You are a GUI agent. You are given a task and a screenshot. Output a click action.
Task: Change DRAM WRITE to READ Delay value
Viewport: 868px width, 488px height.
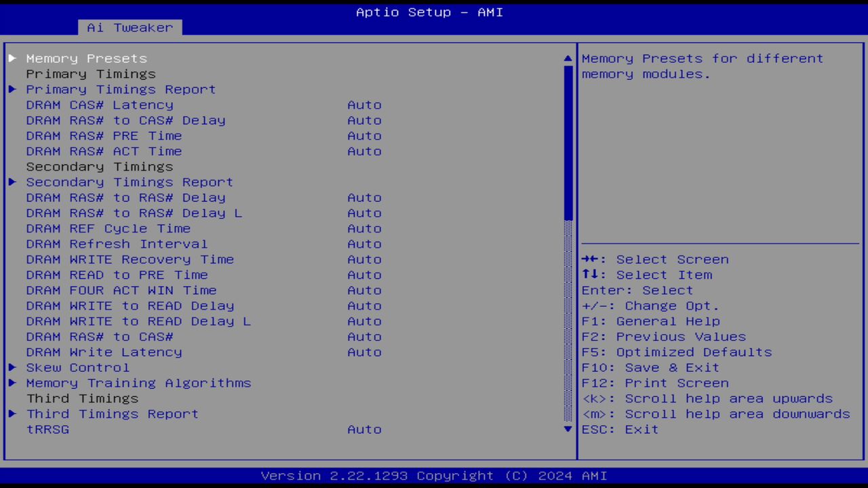[x=364, y=306]
